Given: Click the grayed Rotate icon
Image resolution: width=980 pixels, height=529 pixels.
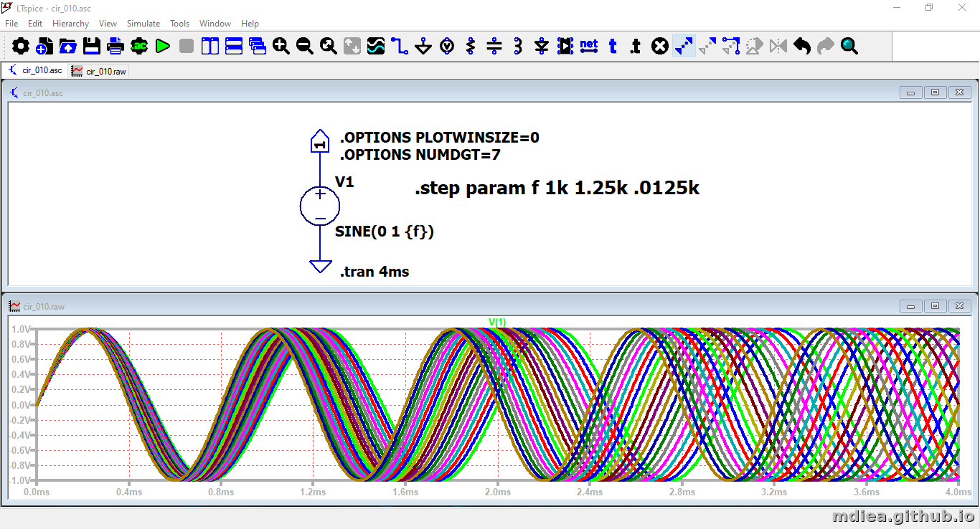Looking at the screenshot, I should point(755,47).
